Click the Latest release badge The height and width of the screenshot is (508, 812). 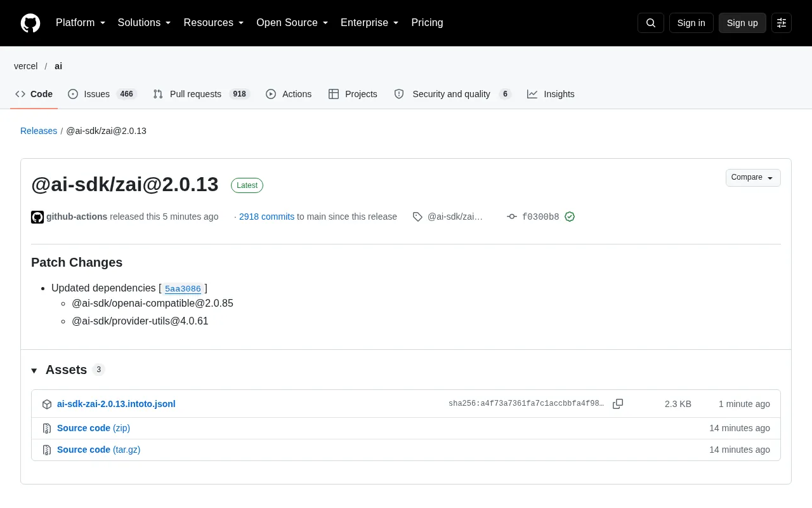[247, 185]
